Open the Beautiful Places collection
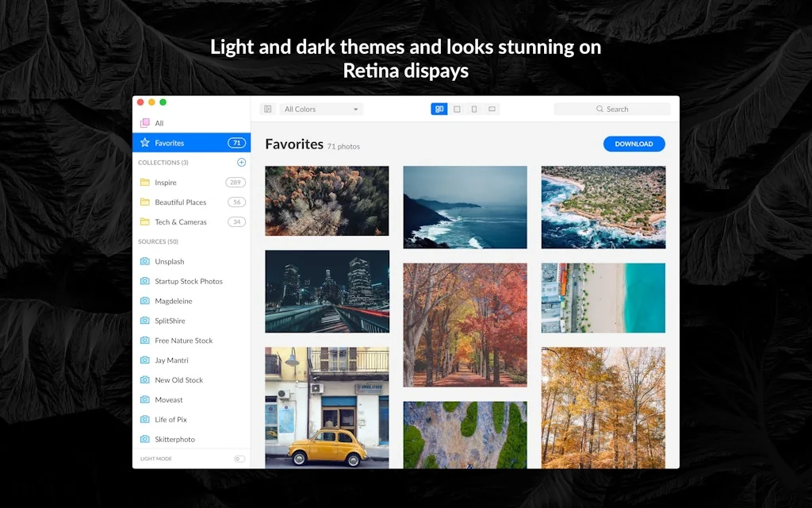The width and height of the screenshot is (812, 508). tap(180, 202)
